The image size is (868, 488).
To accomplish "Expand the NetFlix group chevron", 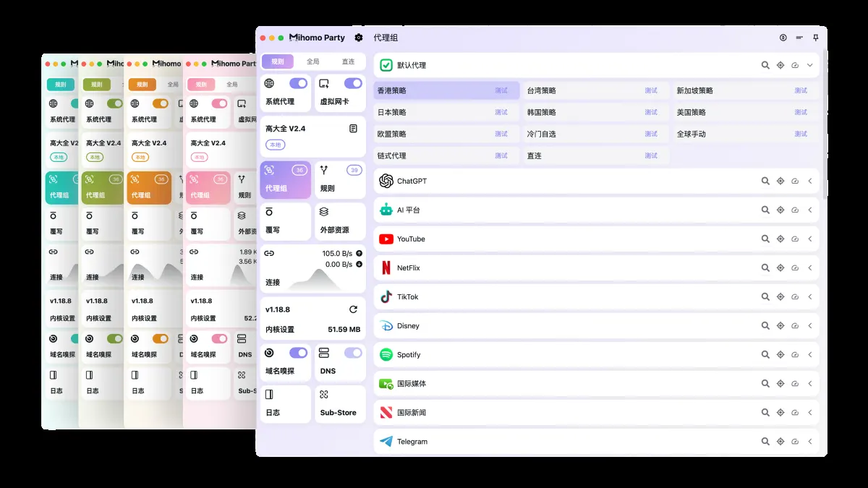I will point(810,267).
